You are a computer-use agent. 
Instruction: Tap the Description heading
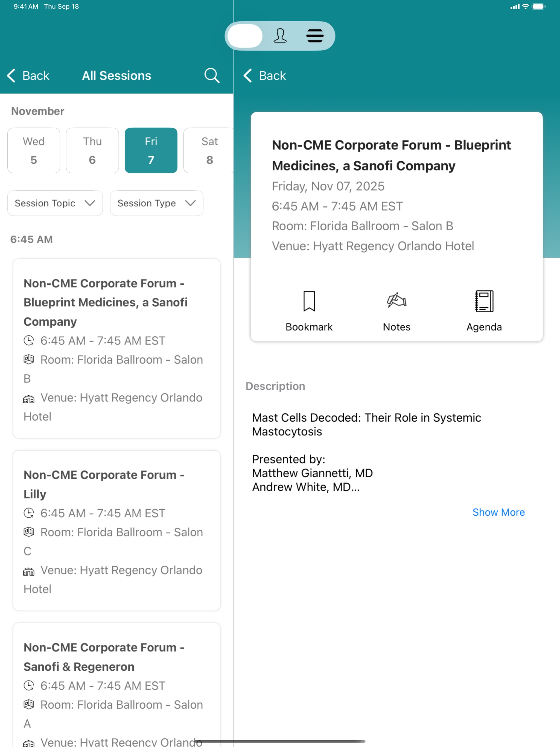click(275, 386)
